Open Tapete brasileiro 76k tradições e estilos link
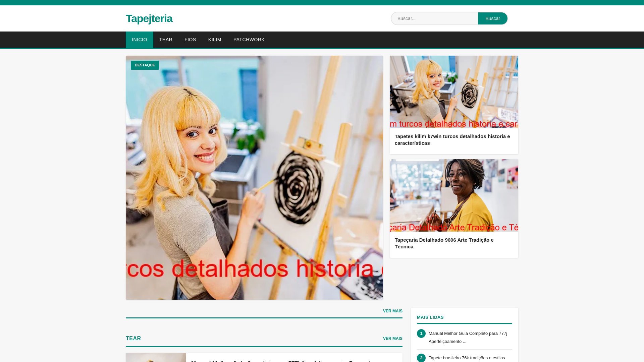Viewport: 644px width, 362px height. 467,358
